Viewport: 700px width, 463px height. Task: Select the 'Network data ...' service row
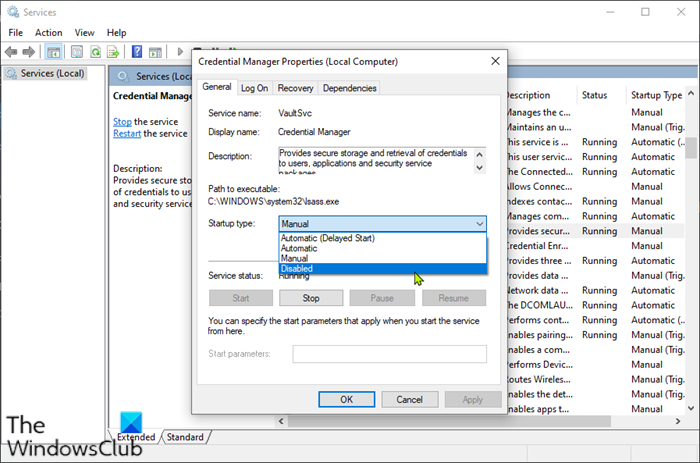[596, 290]
